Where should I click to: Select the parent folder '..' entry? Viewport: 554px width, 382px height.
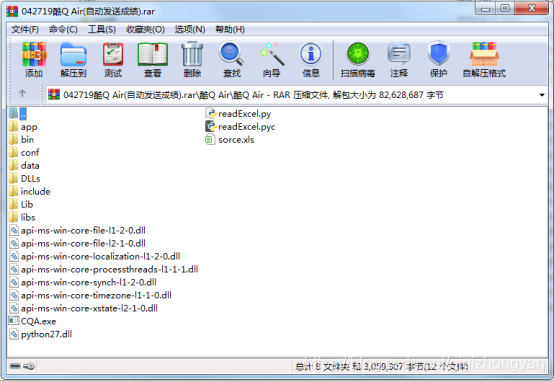pos(18,114)
